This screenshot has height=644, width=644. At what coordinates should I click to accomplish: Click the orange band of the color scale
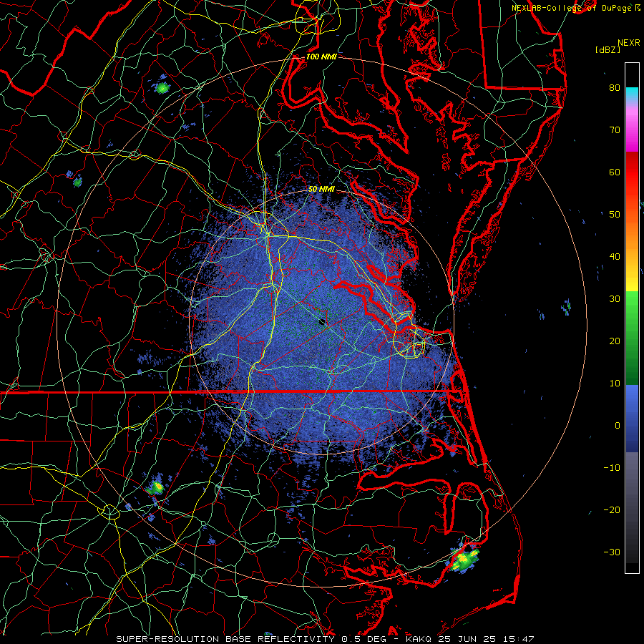(632, 236)
